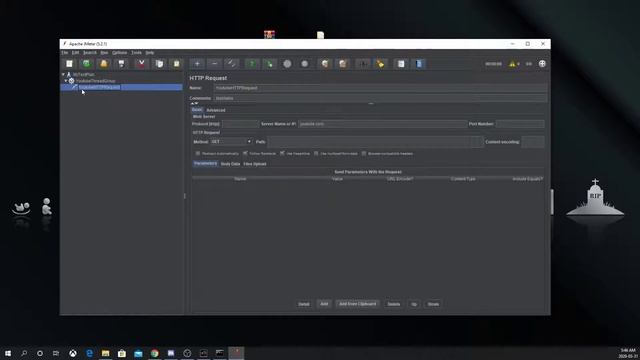640x360 pixels.
Task: Toggle the Redirect Automatically checkbox
Action: [x=198, y=153]
